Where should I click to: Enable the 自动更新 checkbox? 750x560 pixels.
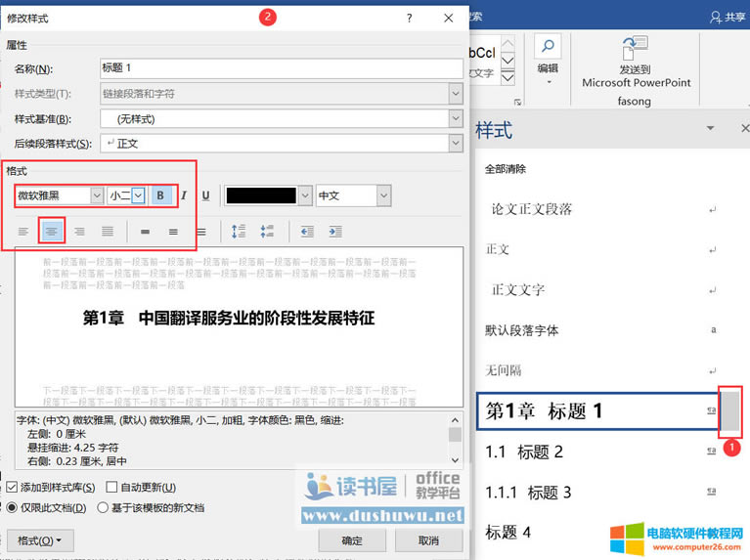coord(111,488)
